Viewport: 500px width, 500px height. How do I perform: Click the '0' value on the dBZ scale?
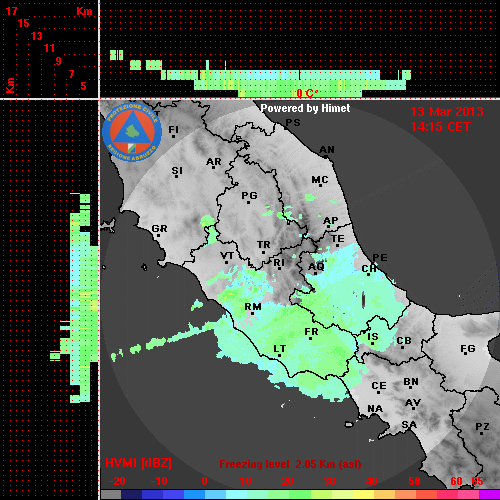204,481
